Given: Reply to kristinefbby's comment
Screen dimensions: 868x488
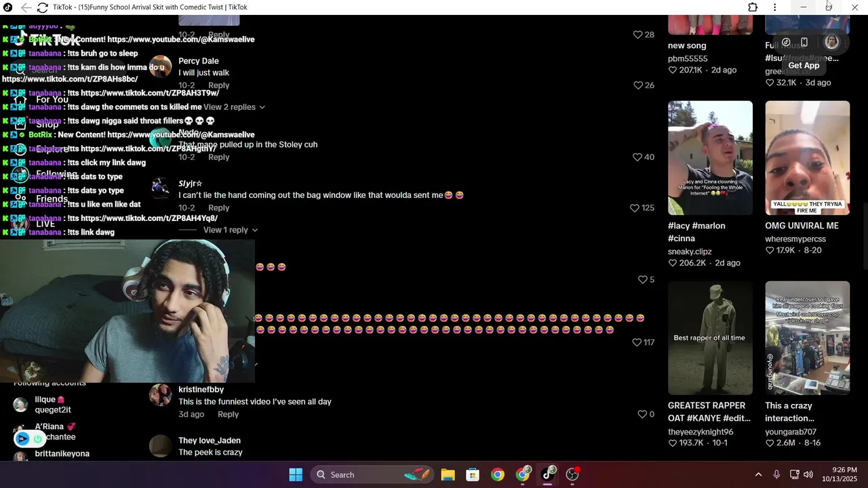Looking at the screenshot, I should (228, 414).
